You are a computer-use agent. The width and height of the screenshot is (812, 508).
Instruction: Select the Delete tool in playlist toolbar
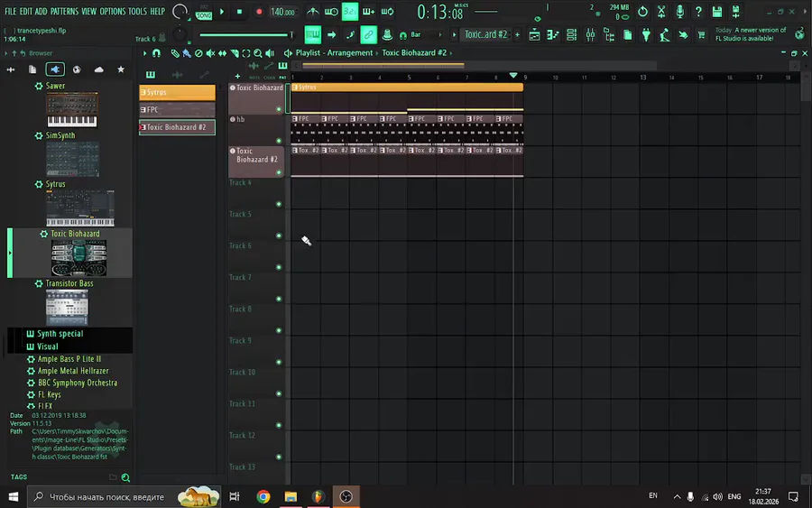coord(198,53)
